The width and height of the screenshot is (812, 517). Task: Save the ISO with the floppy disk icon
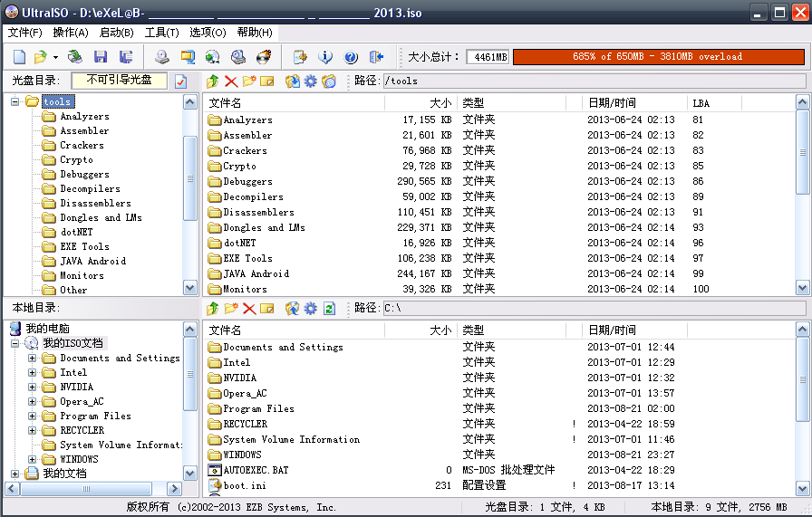coord(101,57)
